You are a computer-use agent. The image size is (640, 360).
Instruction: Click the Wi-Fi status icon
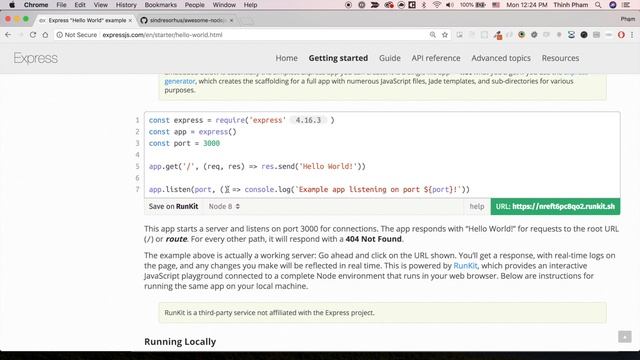pyautogui.click(x=437, y=5)
